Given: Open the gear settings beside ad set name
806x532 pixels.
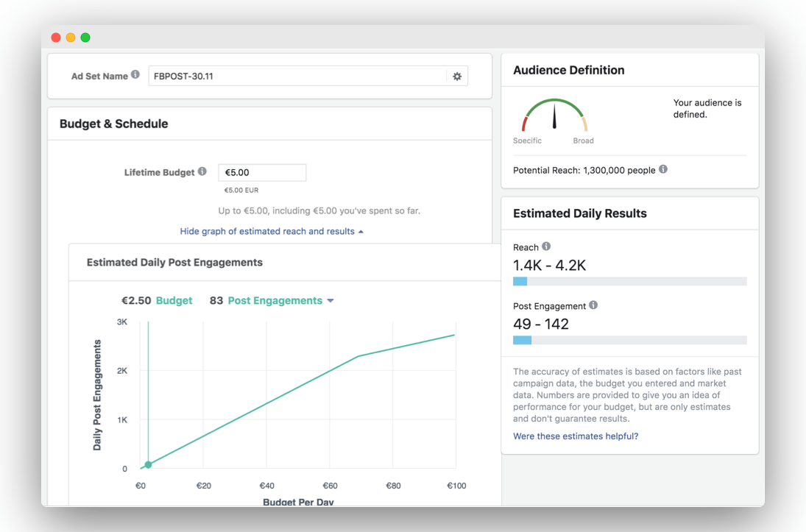Looking at the screenshot, I should point(457,76).
